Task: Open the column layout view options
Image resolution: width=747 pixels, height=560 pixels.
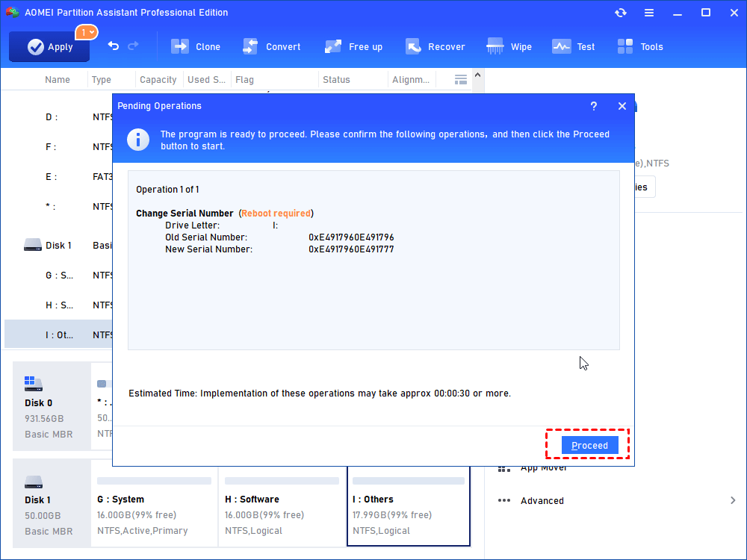Action: point(460,79)
